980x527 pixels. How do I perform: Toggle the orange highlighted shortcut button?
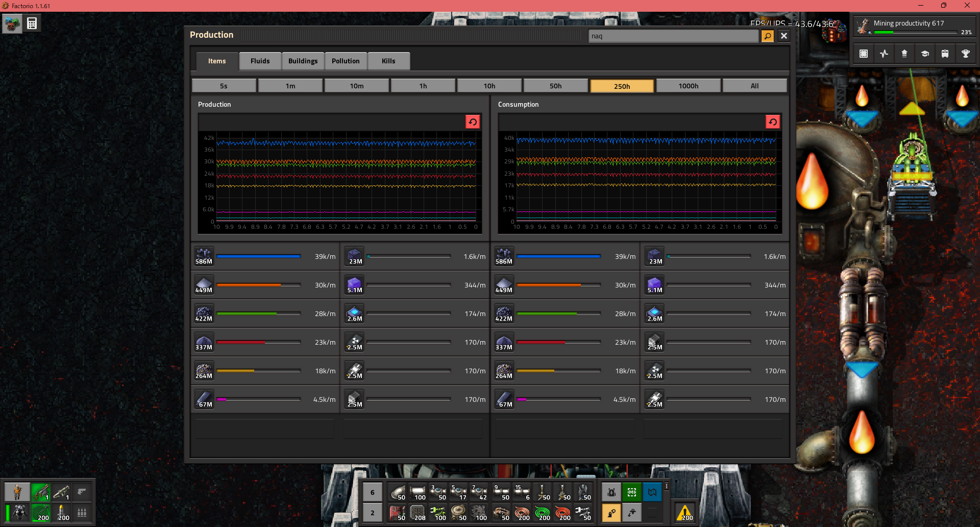611,513
